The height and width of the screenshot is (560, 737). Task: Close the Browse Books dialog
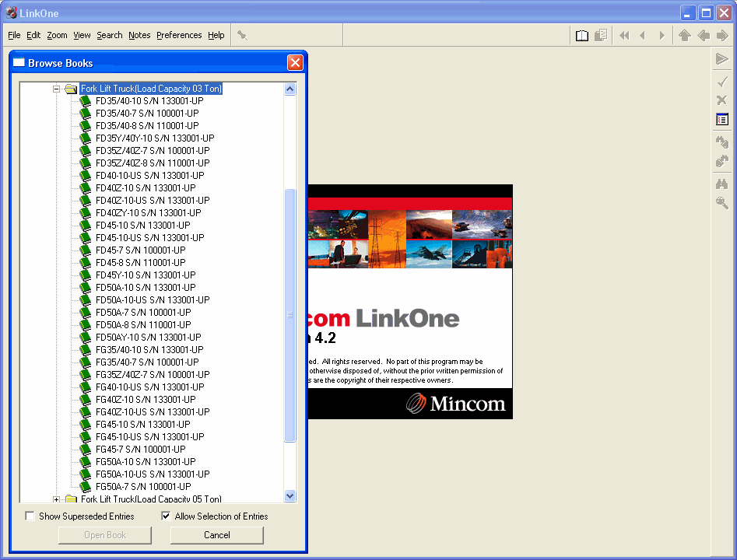(295, 62)
